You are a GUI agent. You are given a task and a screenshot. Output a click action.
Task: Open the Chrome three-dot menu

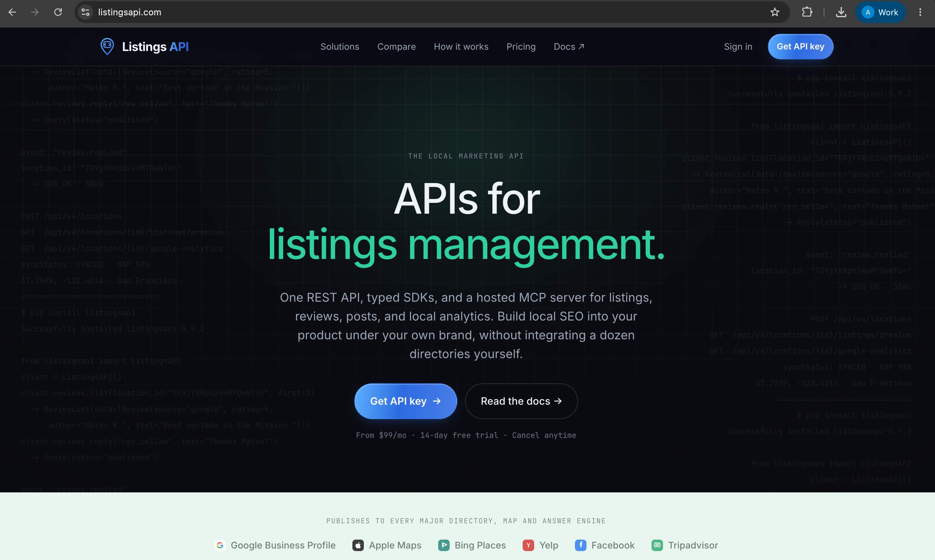(x=920, y=12)
